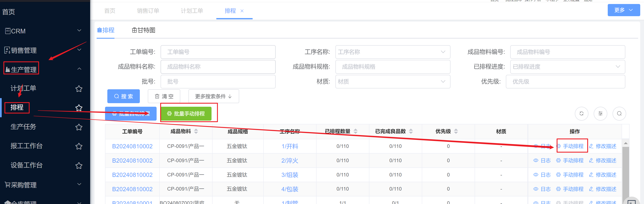View 日志 for the 2/淬火 row
Image resolution: width=644 pixels, height=204 pixels.
542,160
